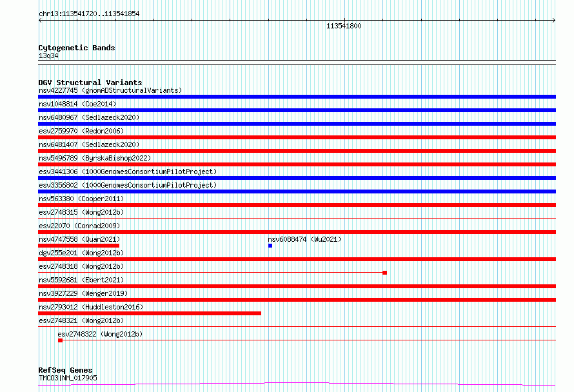Click the magenta TMCO3 gene track line
Screen dimensions: 574x392
pyautogui.click(x=297, y=384)
